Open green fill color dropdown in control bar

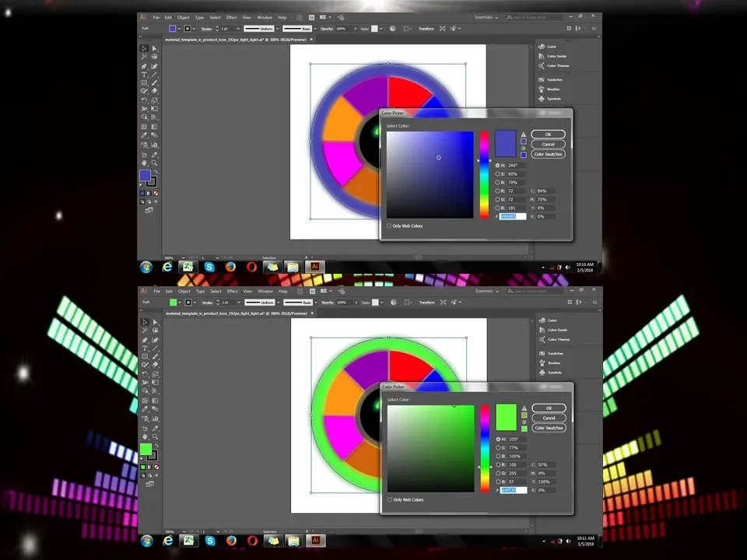tap(180, 303)
